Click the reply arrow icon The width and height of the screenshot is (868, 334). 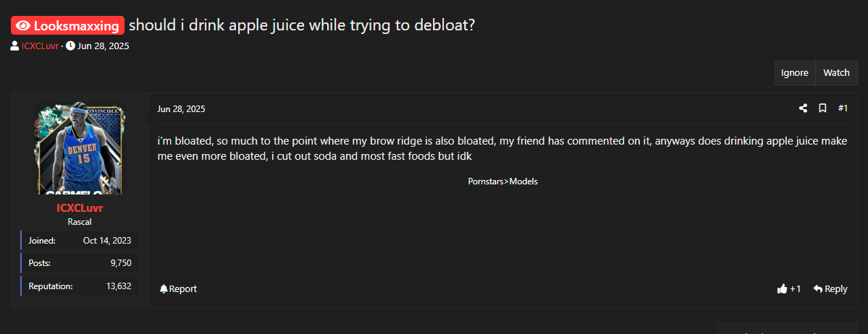tap(817, 288)
